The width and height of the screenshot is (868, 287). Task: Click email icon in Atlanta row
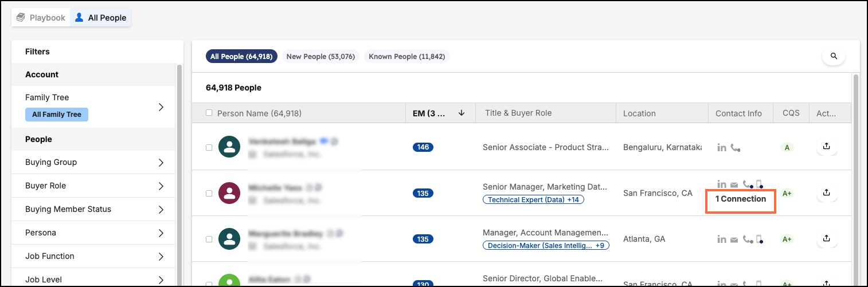(x=734, y=239)
